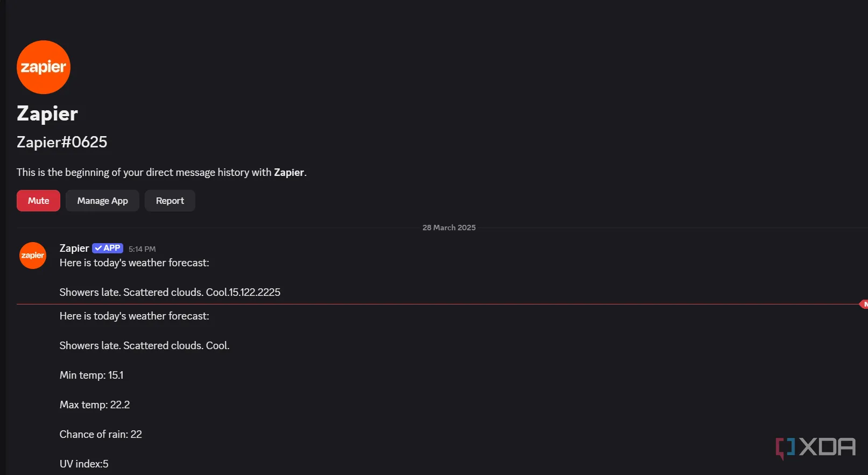Open Manage App for Zapier

102,201
